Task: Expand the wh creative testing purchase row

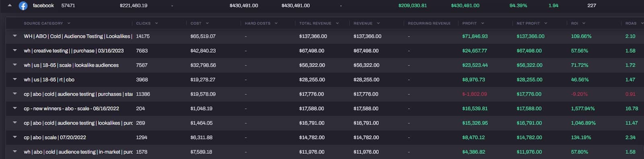Action: coord(15,51)
